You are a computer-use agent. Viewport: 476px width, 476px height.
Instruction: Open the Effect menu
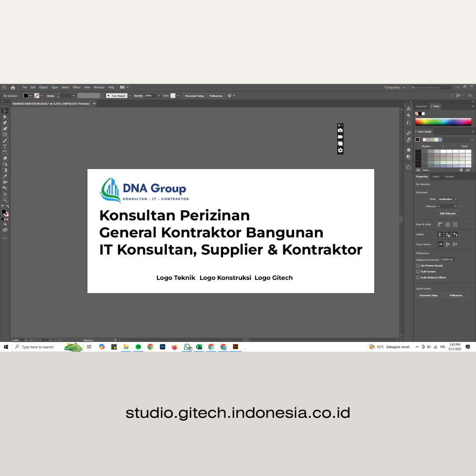point(77,87)
